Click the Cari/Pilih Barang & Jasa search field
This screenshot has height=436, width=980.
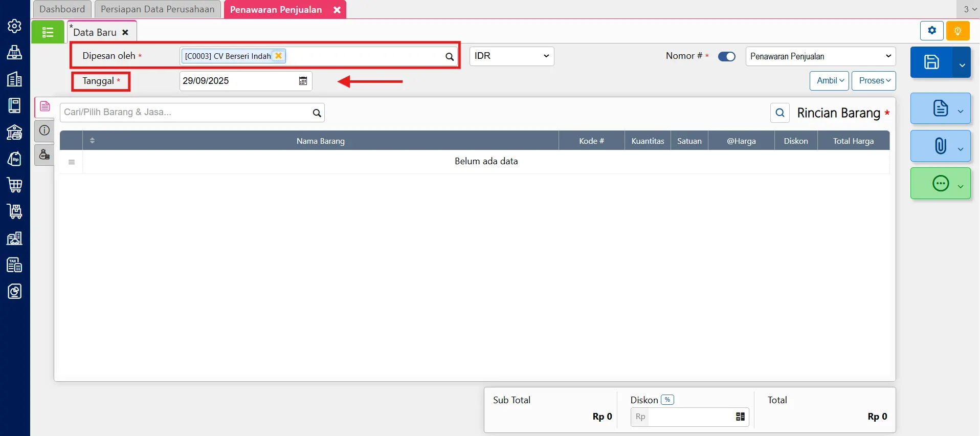187,113
